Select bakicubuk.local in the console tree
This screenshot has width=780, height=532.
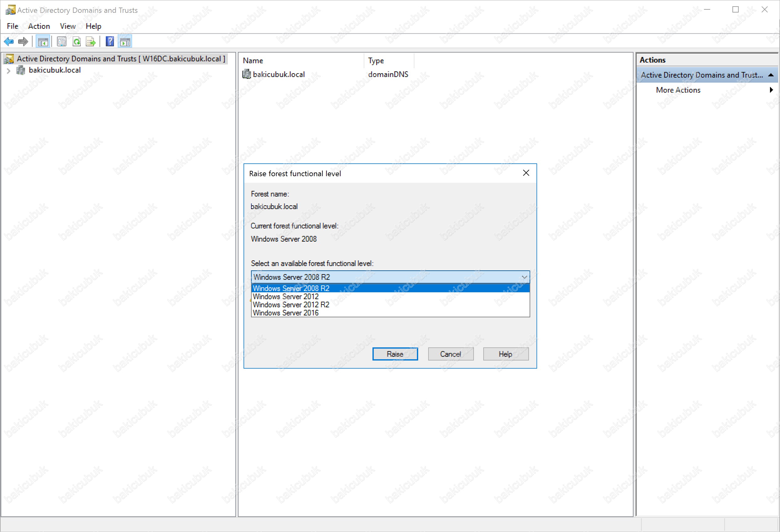click(55, 70)
